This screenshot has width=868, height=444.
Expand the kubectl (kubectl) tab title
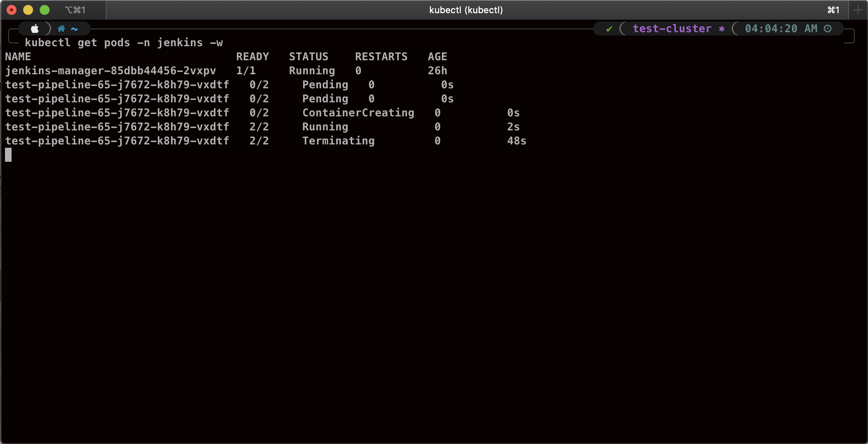point(466,9)
